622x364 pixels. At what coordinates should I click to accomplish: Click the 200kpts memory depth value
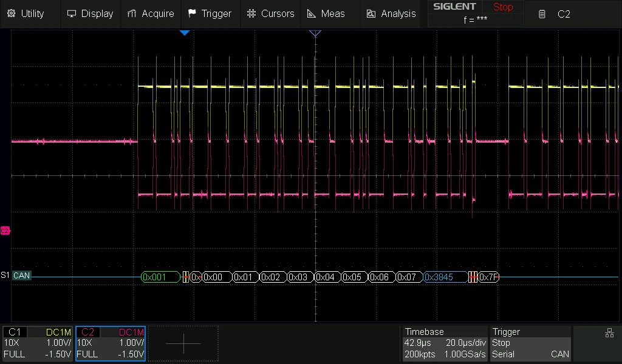(420, 354)
